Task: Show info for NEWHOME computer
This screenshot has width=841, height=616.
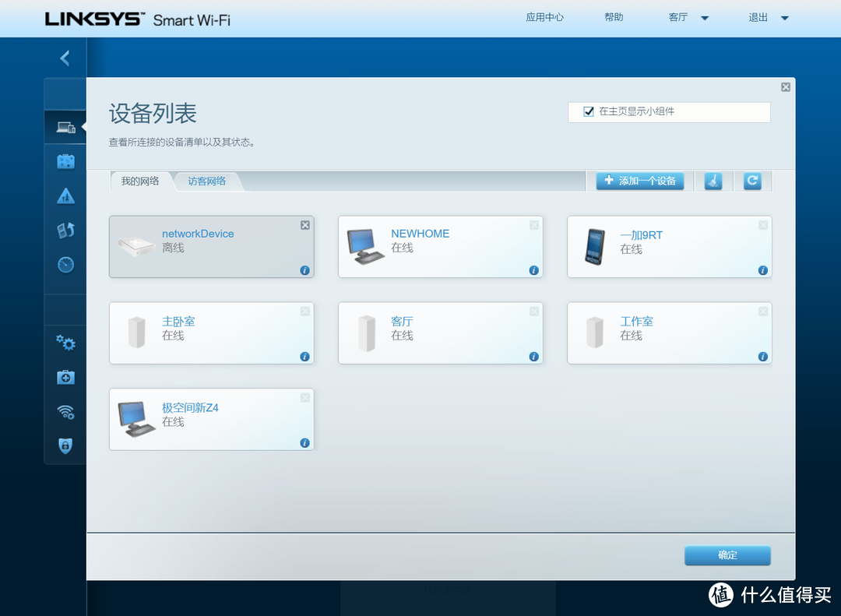Action: click(x=533, y=270)
